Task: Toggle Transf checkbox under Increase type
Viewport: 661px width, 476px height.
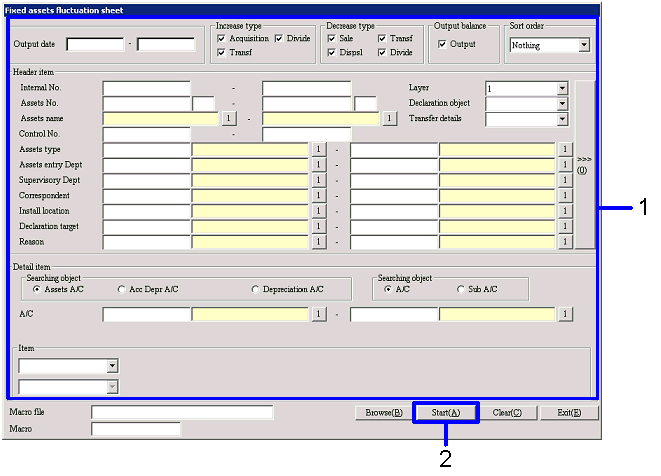Action: click(221, 53)
